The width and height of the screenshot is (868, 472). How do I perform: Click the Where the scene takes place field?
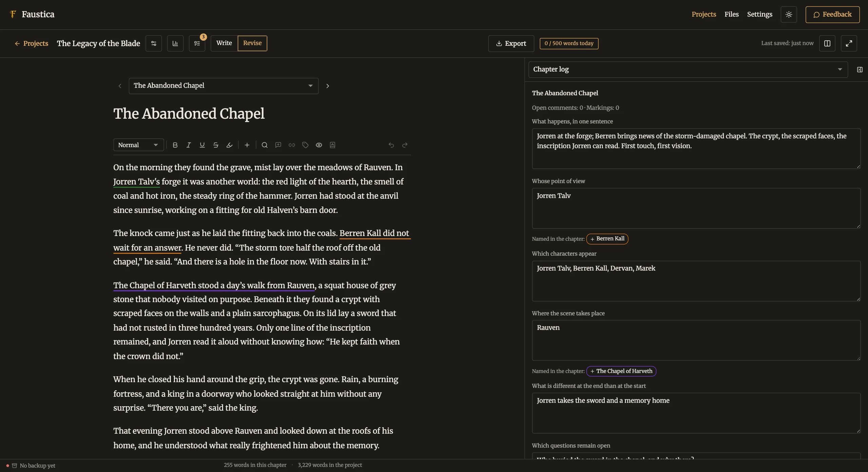[x=696, y=340]
